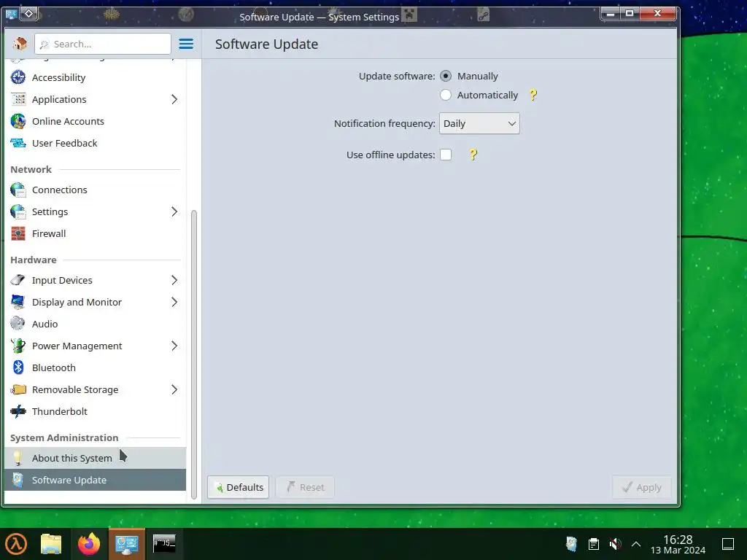747x560 pixels.
Task: Open the Bluetooth settings page
Action: coord(95,367)
